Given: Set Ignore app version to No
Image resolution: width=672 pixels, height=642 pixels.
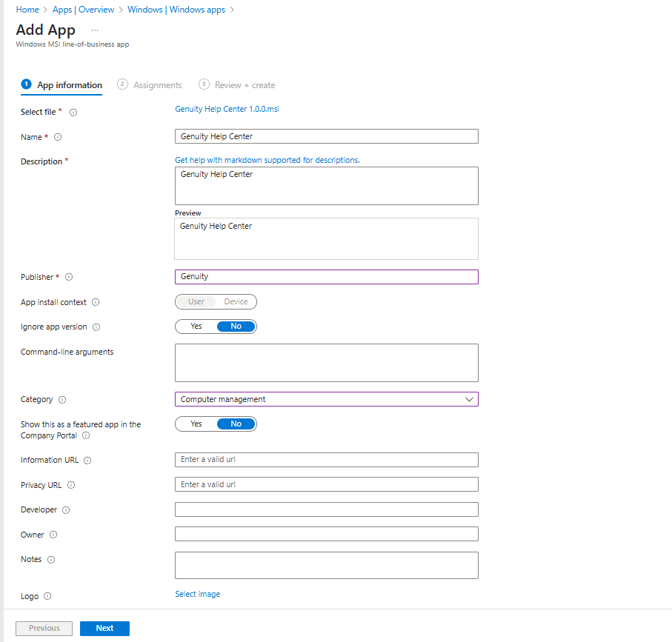Looking at the screenshot, I should tap(236, 327).
